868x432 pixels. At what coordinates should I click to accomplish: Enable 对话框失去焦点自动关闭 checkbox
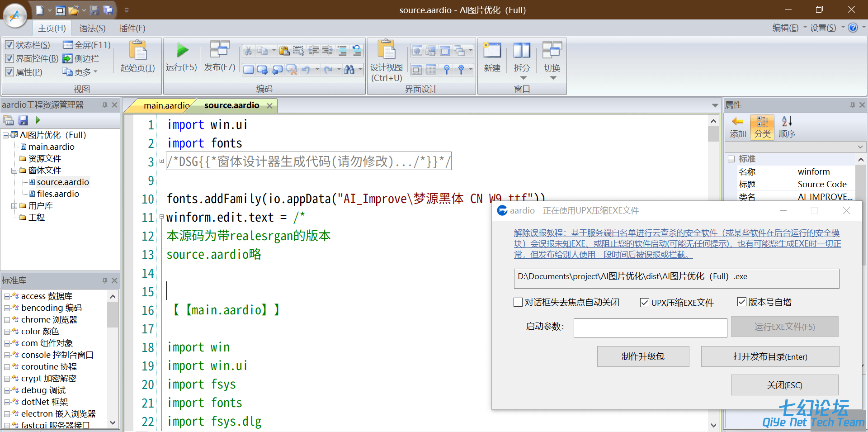pos(518,302)
